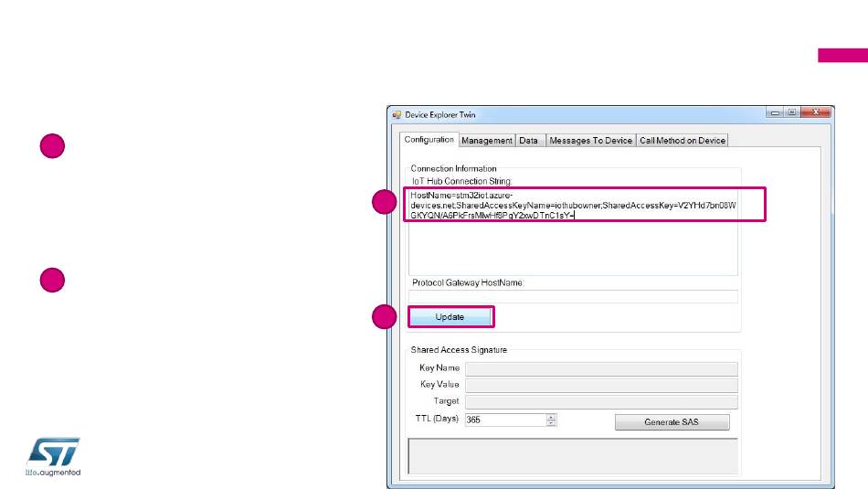Decrease TTL days with the down arrow
868x489 pixels.
click(x=551, y=424)
